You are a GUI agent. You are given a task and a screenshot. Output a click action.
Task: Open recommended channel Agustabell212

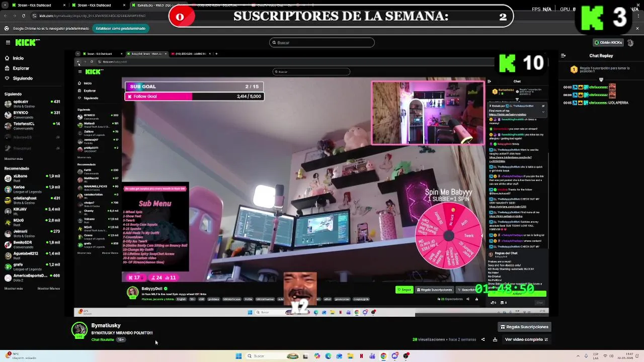(32, 255)
